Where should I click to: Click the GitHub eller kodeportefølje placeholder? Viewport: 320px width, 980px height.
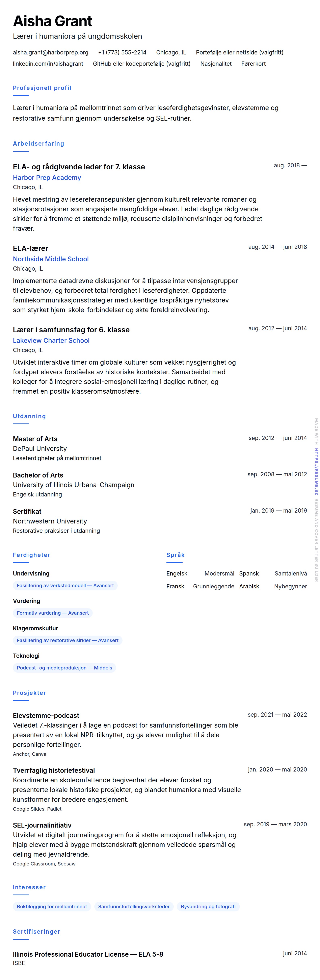click(141, 64)
